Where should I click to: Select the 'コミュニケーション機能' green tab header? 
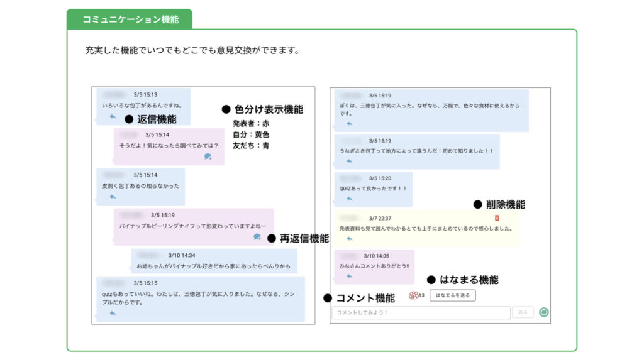tap(130, 19)
